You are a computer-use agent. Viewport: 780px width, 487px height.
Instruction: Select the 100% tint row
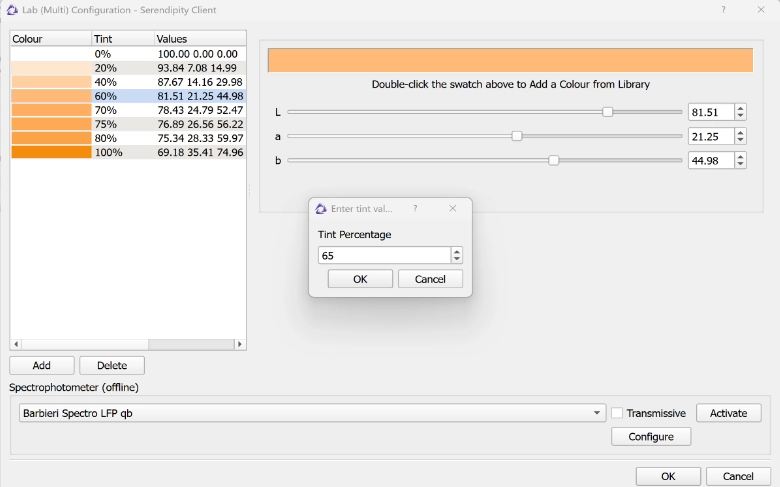[x=128, y=152]
